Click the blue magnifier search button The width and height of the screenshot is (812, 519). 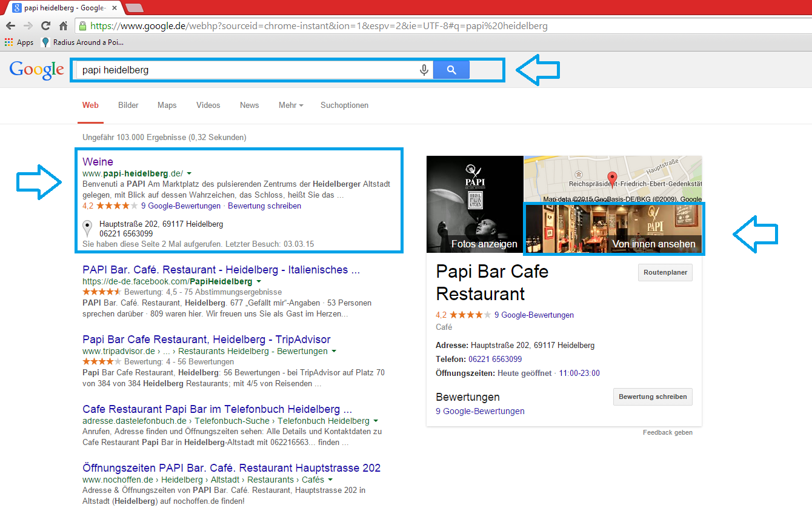451,70
